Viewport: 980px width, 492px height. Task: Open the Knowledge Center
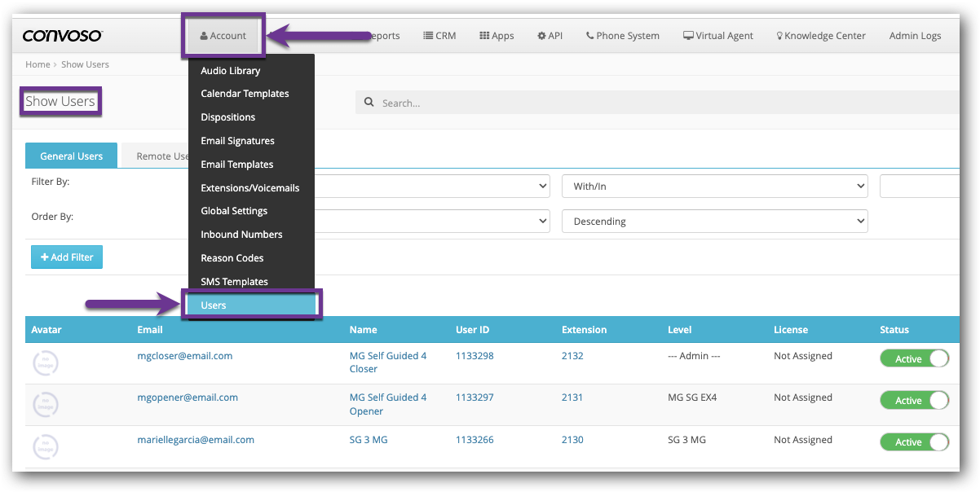tap(820, 36)
